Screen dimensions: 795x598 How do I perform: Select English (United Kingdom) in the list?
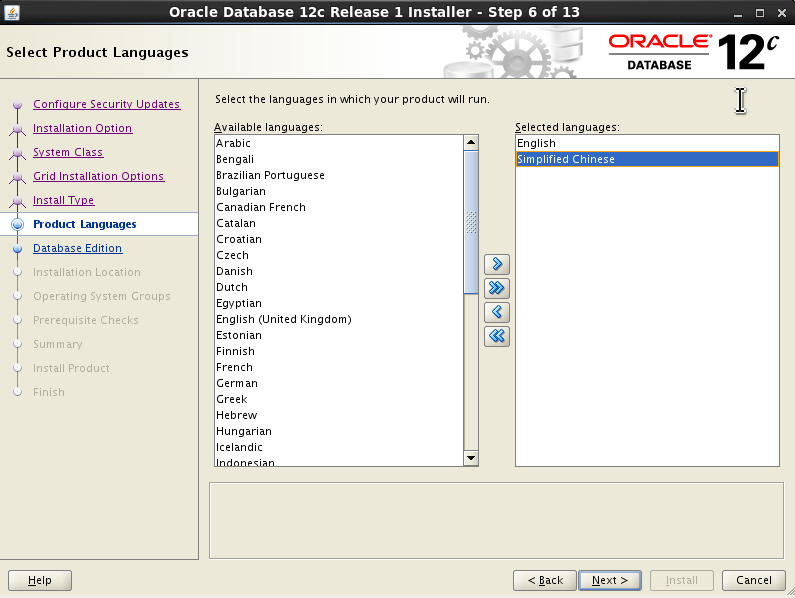tap(339, 319)
